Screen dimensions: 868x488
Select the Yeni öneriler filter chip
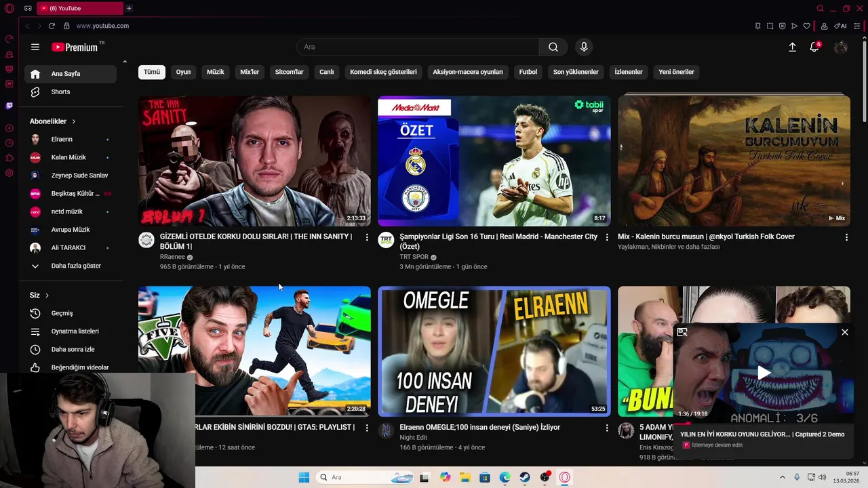point(676,72)
